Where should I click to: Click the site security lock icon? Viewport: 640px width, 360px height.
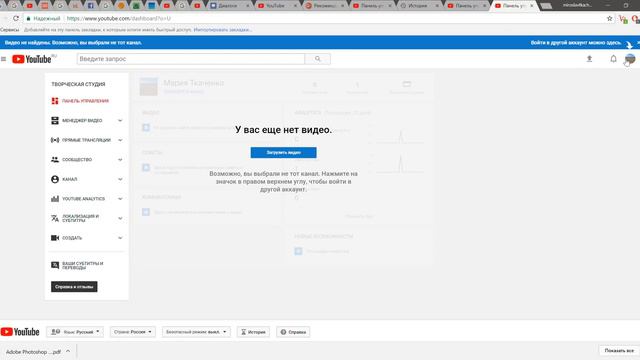[28, 18]
